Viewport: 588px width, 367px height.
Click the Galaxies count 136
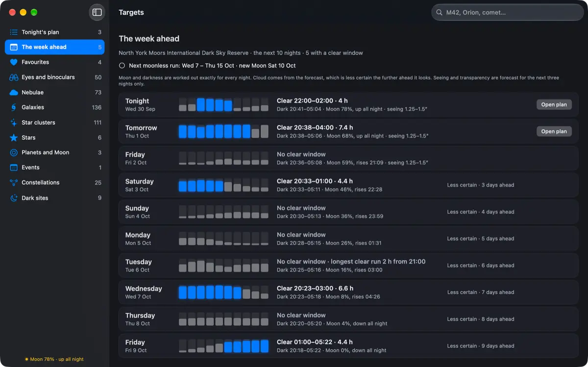pos(97,107)
